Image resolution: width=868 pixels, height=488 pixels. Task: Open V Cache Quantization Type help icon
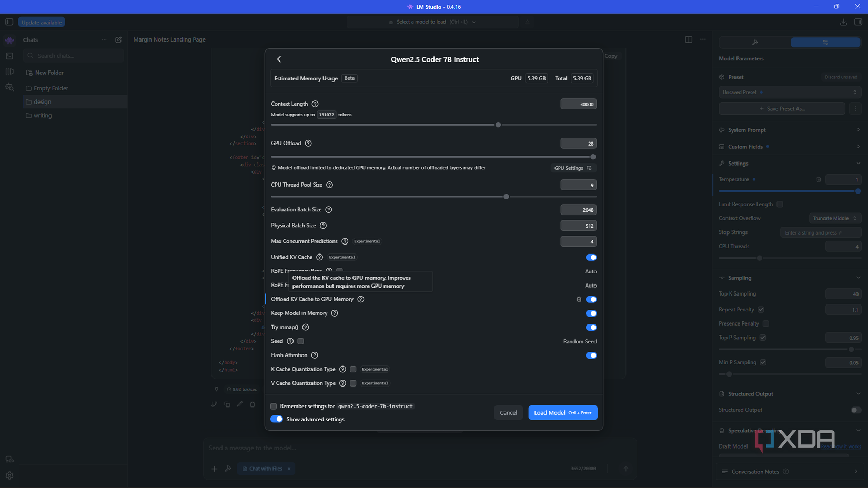(x=343, y=383)
